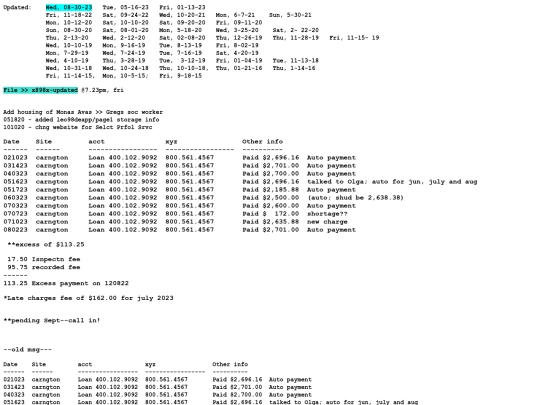The image size is (540, 405).
Task: Click the date 'Fri, 11-15- 19'
Action: click(x=354, y=38)
